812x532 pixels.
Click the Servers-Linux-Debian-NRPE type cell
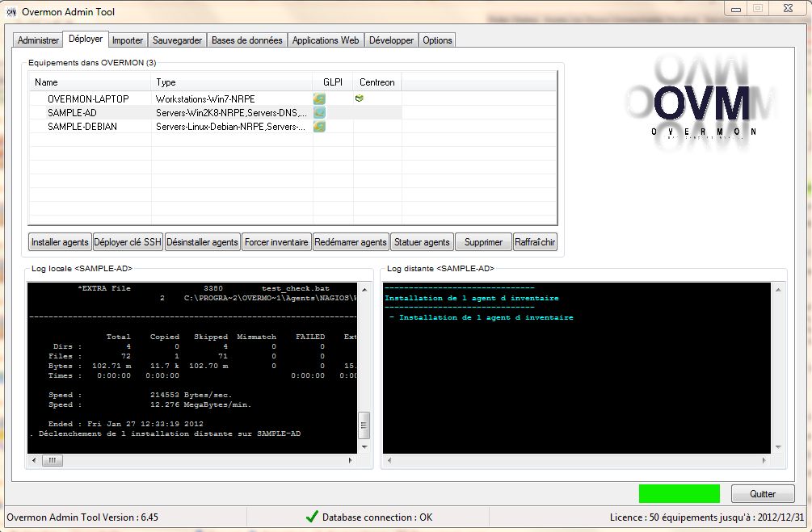(230, 126)
